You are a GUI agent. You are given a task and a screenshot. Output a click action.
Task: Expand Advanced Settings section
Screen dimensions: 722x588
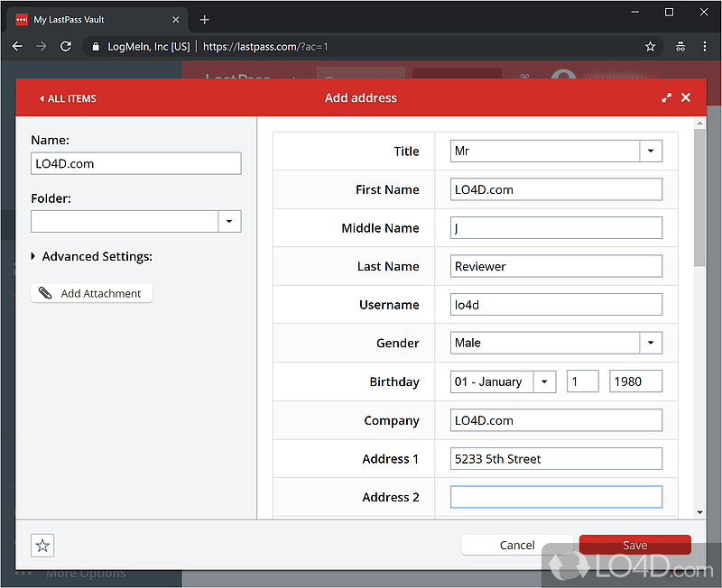tap(91, 256)
